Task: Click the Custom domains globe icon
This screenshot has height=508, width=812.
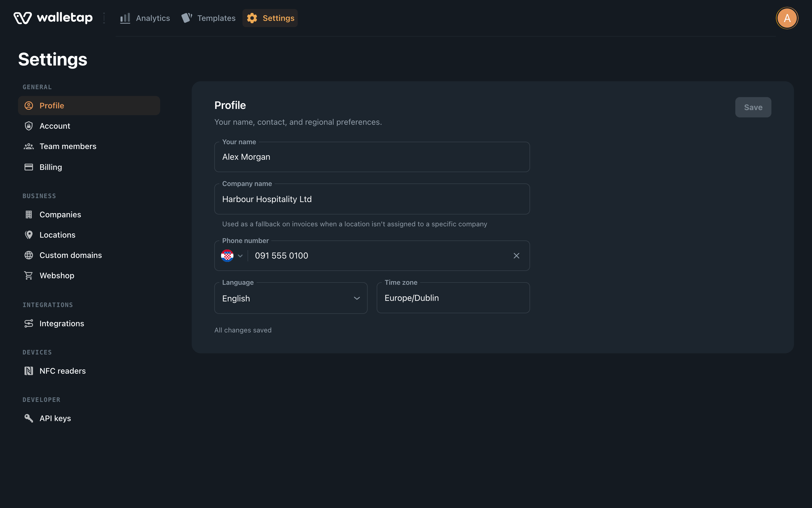Action: click(29, 255)
